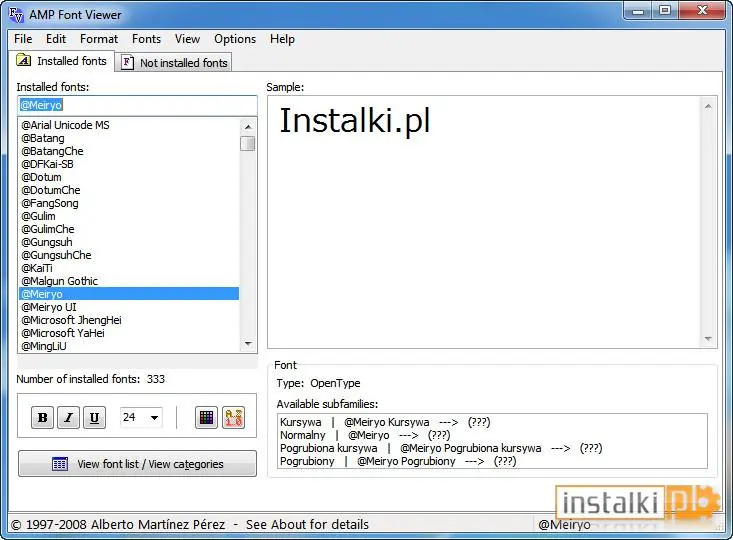
Task: Select @FangSong font in the list
Action: pos(129,203)
